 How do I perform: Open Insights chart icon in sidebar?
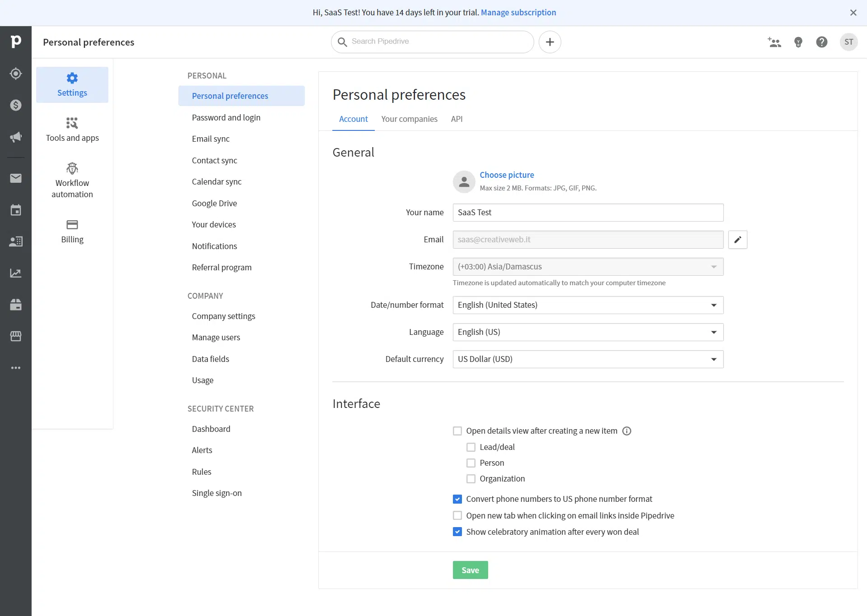tap(16, 273)
